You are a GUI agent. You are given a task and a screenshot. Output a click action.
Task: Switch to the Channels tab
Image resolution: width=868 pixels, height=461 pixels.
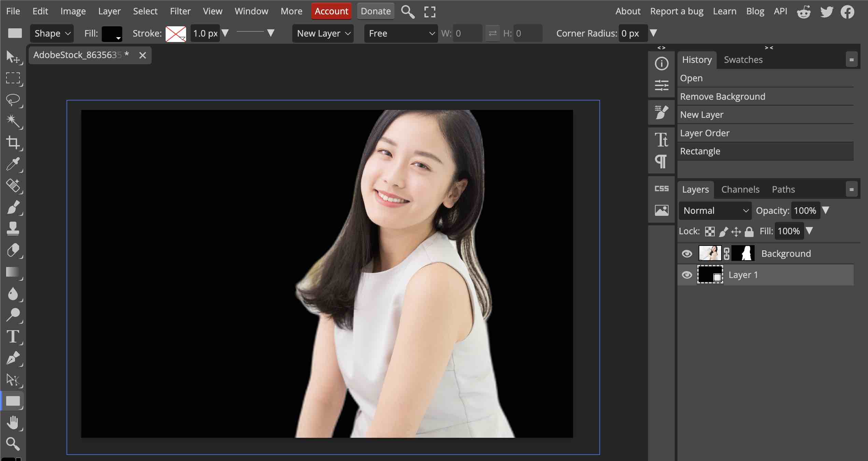click(x=740, y=190)
